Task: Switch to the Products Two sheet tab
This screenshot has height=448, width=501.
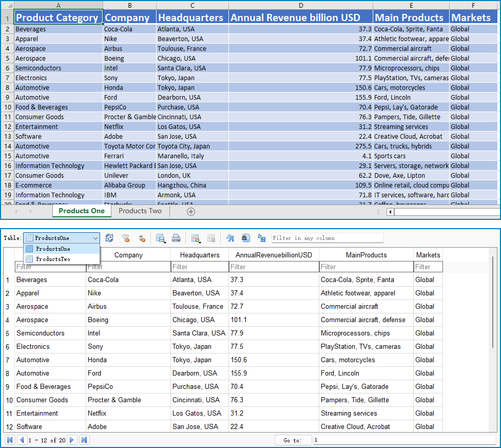Action: click(x=140, y=211)
